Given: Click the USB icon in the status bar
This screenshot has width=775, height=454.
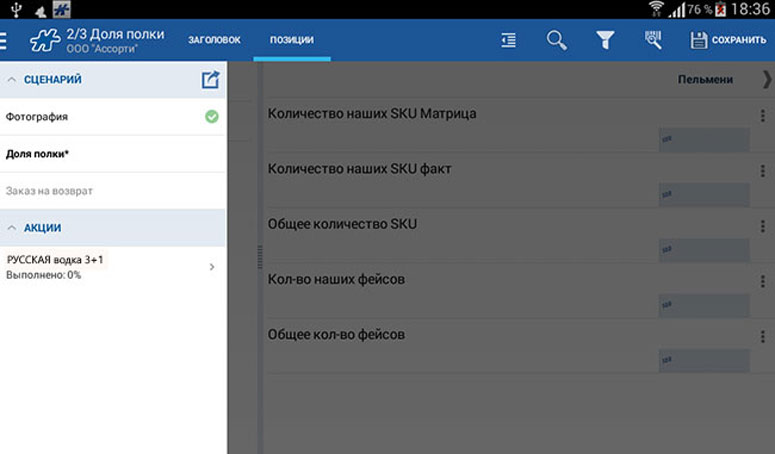Looking at the screenshot, I should pos(16,9).
